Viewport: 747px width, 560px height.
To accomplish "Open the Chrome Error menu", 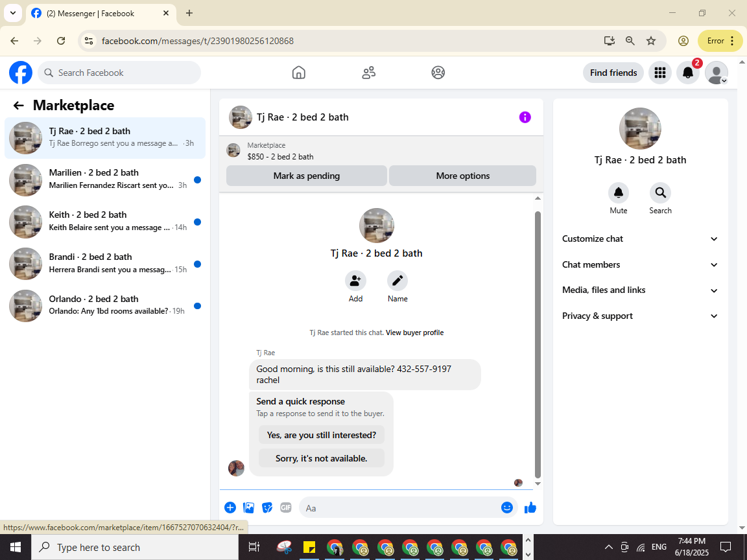I will click(x=720, y=41).
